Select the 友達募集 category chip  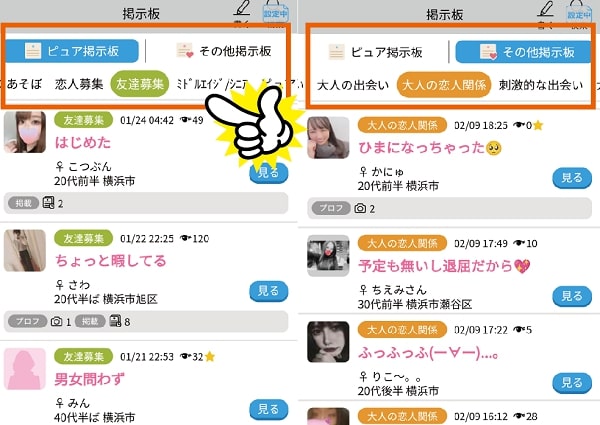(x=140, y=84)
